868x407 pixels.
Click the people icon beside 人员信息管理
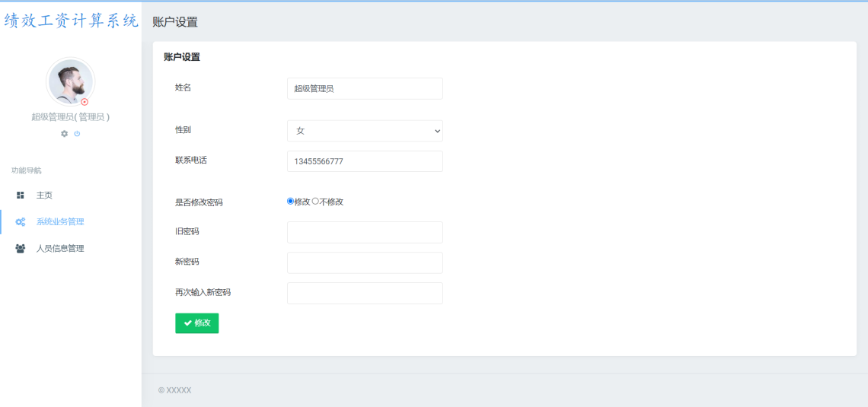(21, 248)
